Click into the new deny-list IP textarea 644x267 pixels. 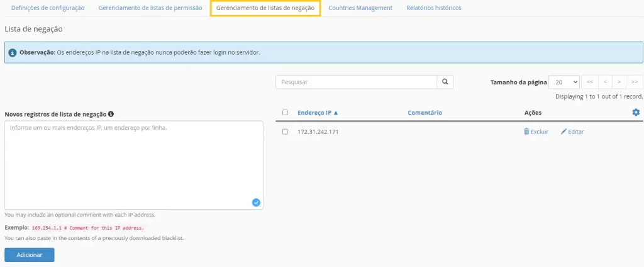(x=134, y=165)
